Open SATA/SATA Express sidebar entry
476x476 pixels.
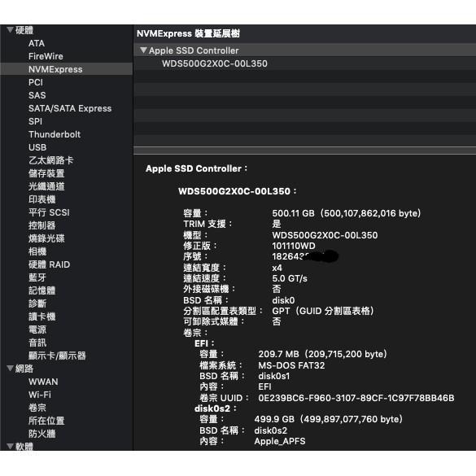tap(70, 108)
